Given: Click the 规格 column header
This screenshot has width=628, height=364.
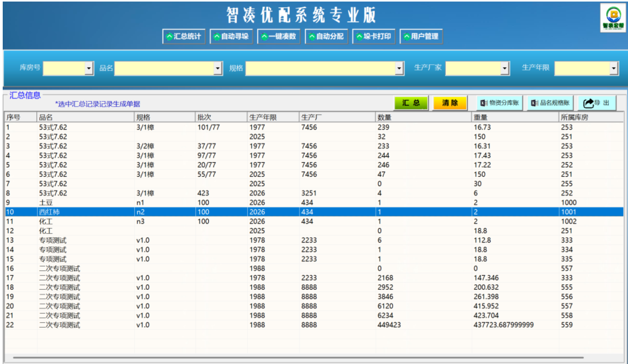Looking at the screenshot, I should (165, 117).
